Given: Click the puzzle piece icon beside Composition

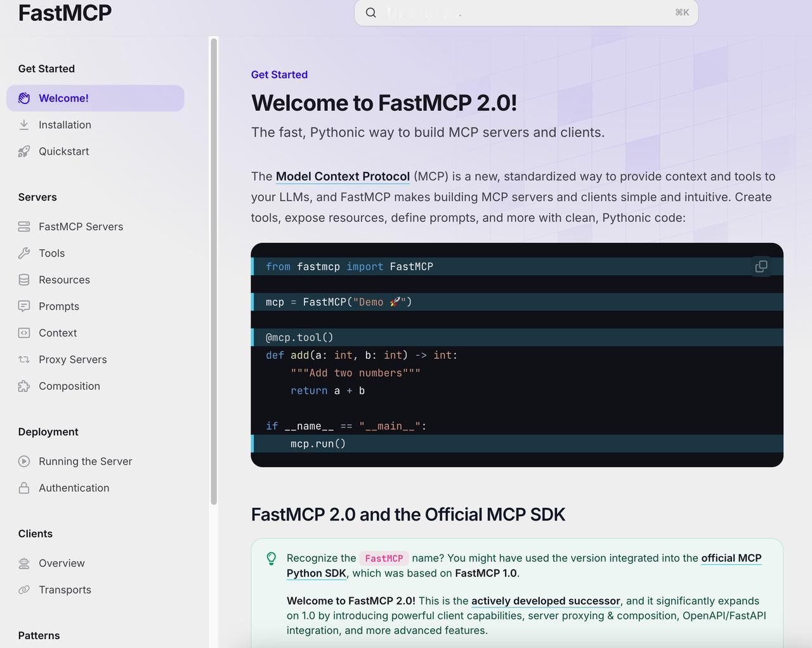Looking at the screenshot, I should point(24,386).
